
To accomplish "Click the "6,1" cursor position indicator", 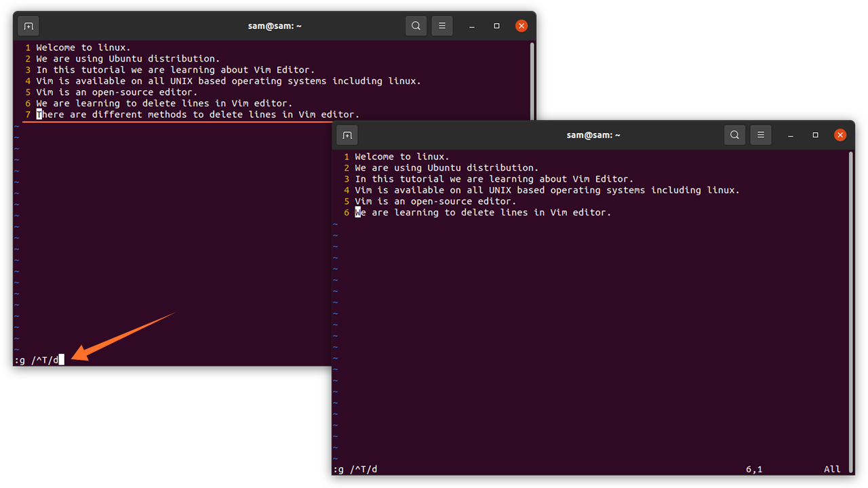I will tap(754, 469).
